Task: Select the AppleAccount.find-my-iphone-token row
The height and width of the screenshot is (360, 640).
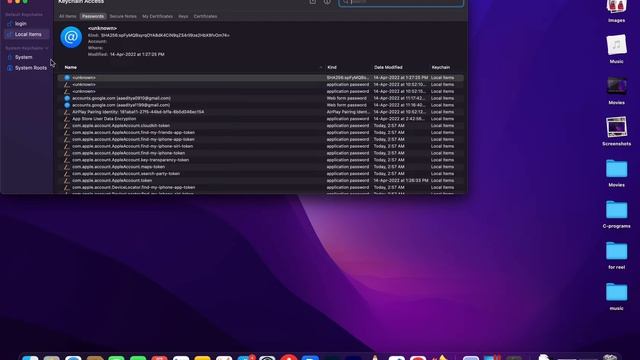Action: (260, 153)
